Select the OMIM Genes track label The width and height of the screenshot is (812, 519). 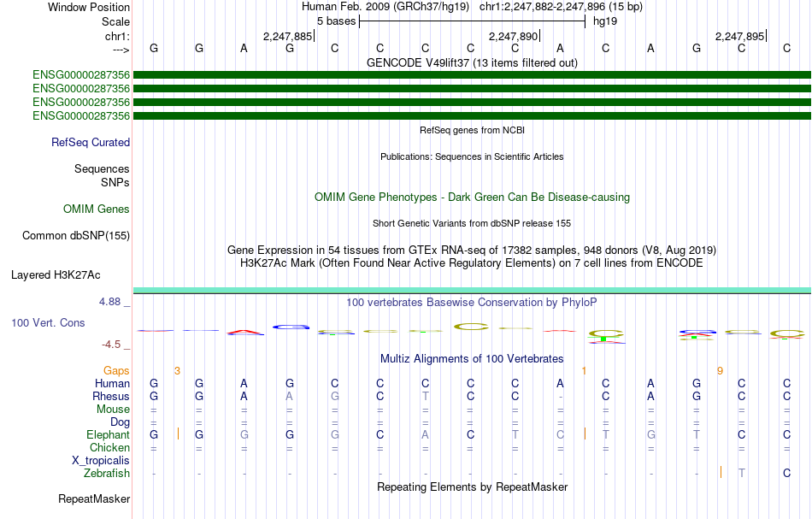pyautogui.click(x=96, y=209)
